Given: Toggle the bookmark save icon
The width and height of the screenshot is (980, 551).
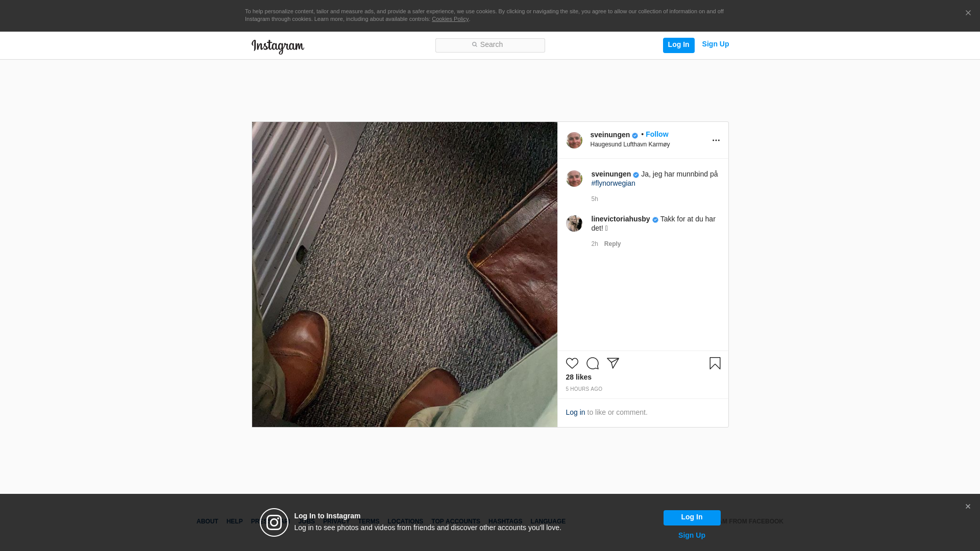Looking at the screenshot, I should [x=715, y=363].
